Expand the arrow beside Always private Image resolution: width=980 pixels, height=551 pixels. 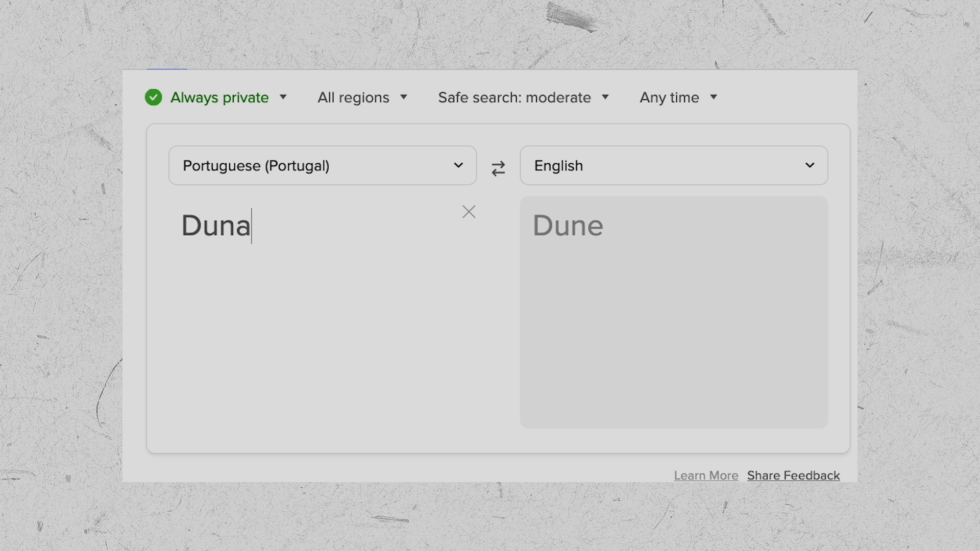(283, 97)
